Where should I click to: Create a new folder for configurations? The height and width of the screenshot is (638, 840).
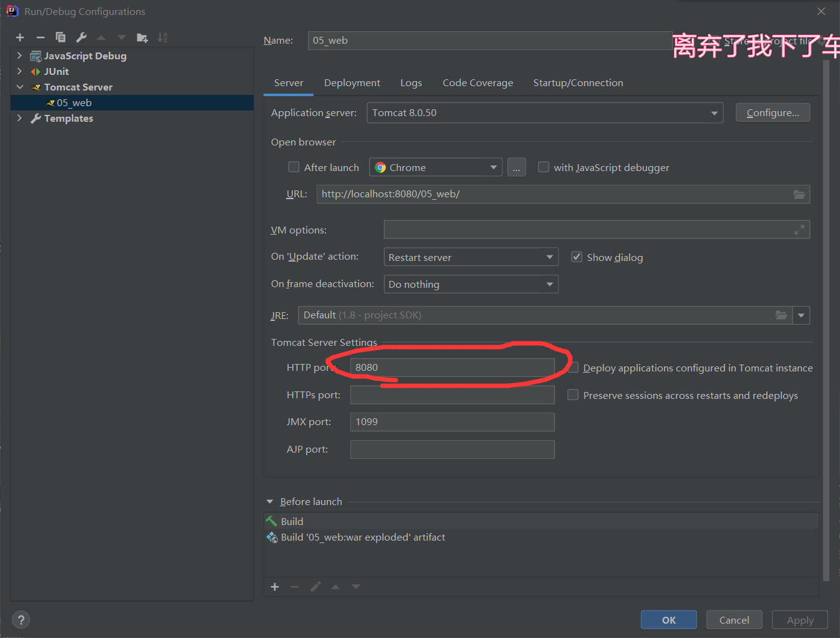click(x=142, y=37)
